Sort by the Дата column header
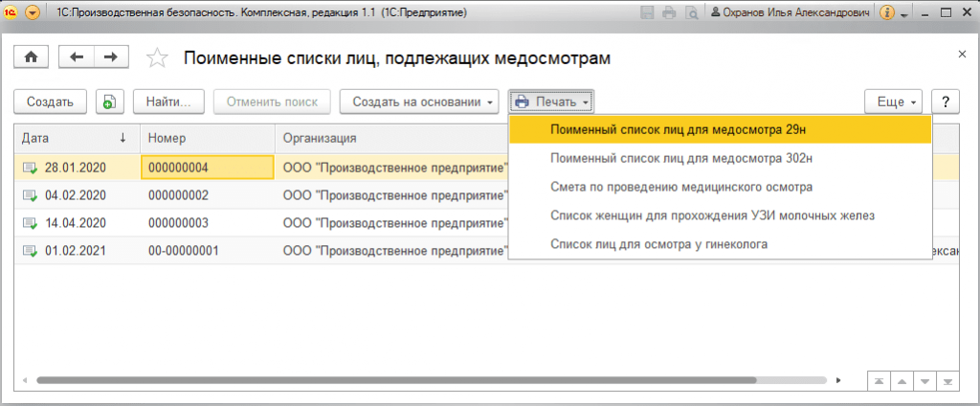Viewport: 980px width, 406px height. (x=78, y=138)
